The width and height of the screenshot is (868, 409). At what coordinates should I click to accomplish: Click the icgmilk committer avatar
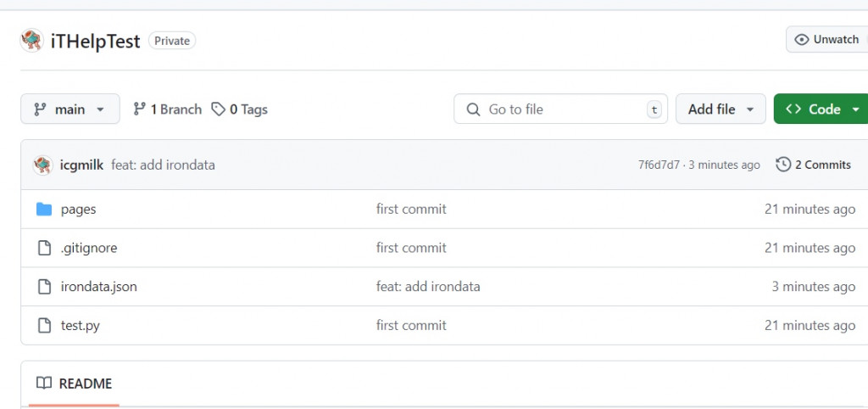[x=42, y=165]
